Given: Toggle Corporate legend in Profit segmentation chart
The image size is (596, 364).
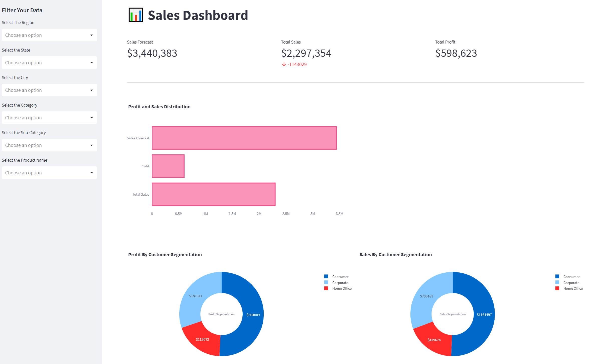Looking at the screenshot, I should (340, 283).
